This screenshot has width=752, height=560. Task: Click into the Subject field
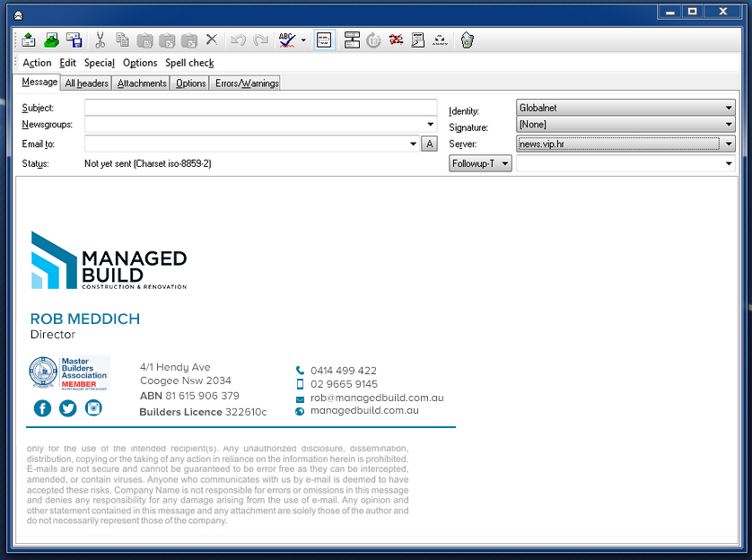coord(260,108)
